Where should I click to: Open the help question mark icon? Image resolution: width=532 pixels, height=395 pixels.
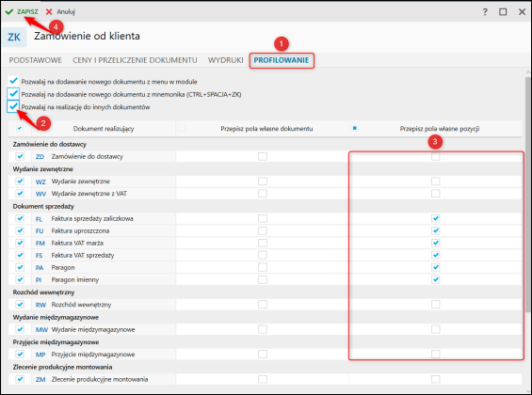pos(485,12)
